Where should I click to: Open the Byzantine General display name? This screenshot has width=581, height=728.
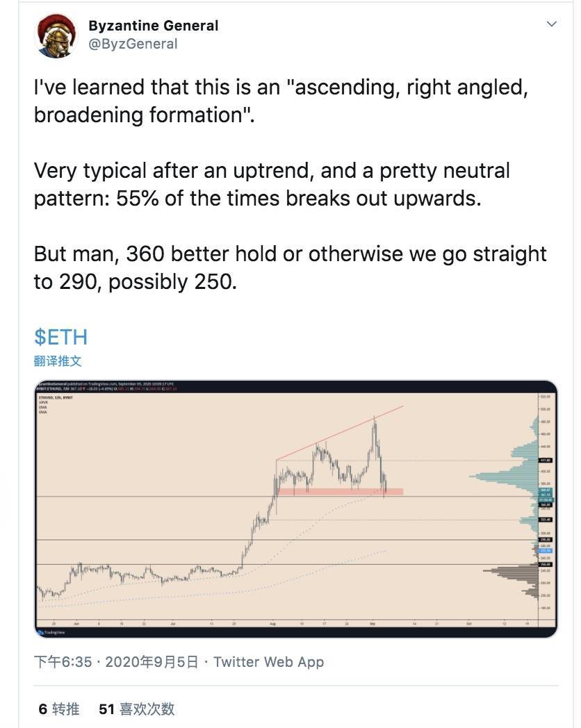click(x=154, y=26)
